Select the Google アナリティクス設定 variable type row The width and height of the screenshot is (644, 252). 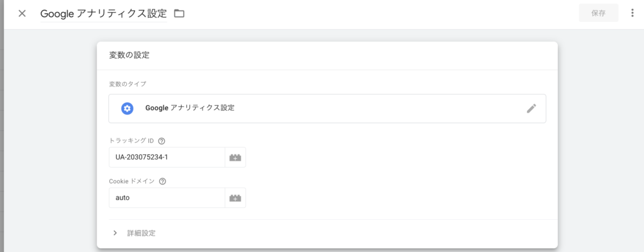pos(327,108)
